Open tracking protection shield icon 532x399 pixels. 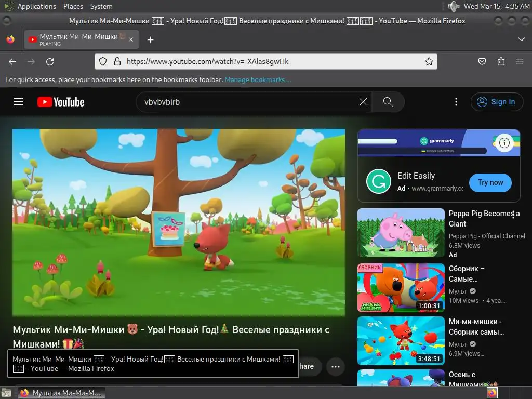click(103, 61)
